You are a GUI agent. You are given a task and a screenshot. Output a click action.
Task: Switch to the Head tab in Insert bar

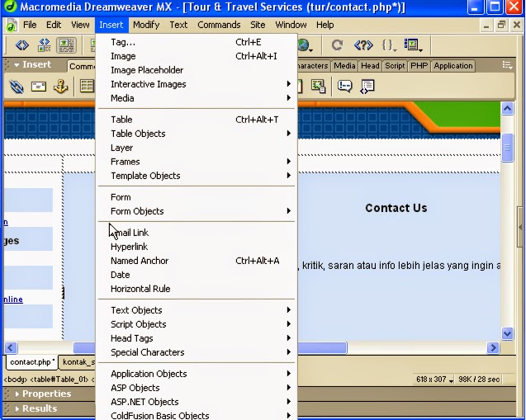click(x=370, y=66)
